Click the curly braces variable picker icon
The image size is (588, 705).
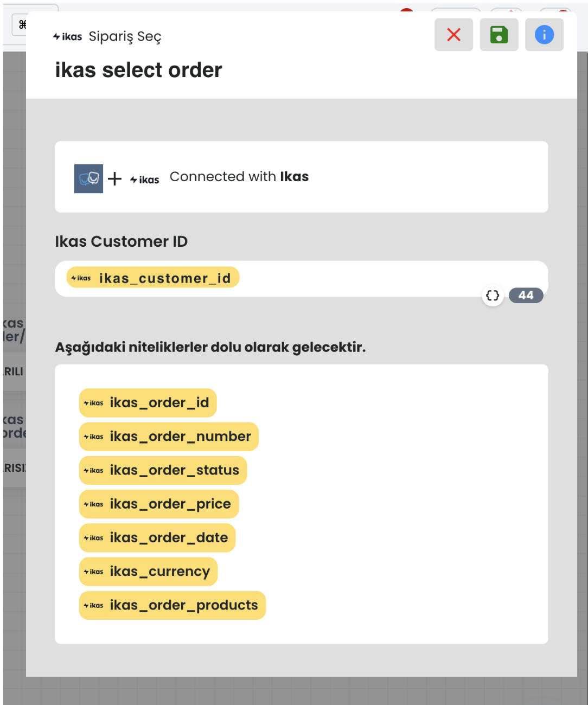point(493,296)
